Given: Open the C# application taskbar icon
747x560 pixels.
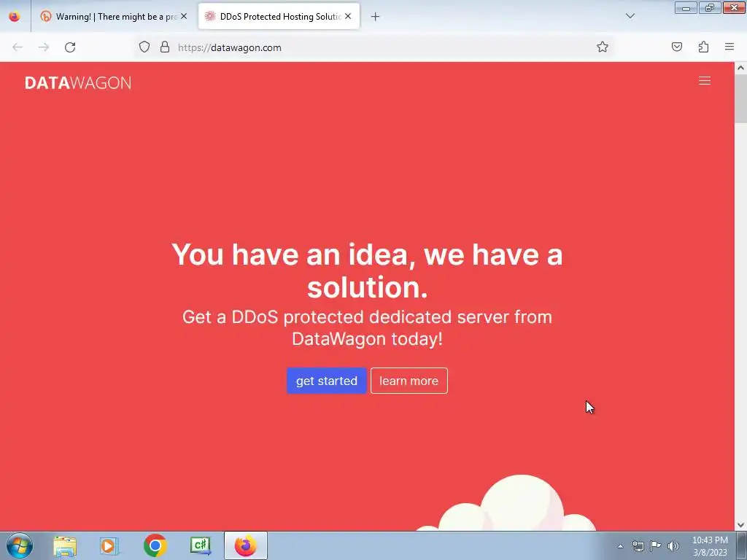Looking at the screenshot, I should pos(201,546).
